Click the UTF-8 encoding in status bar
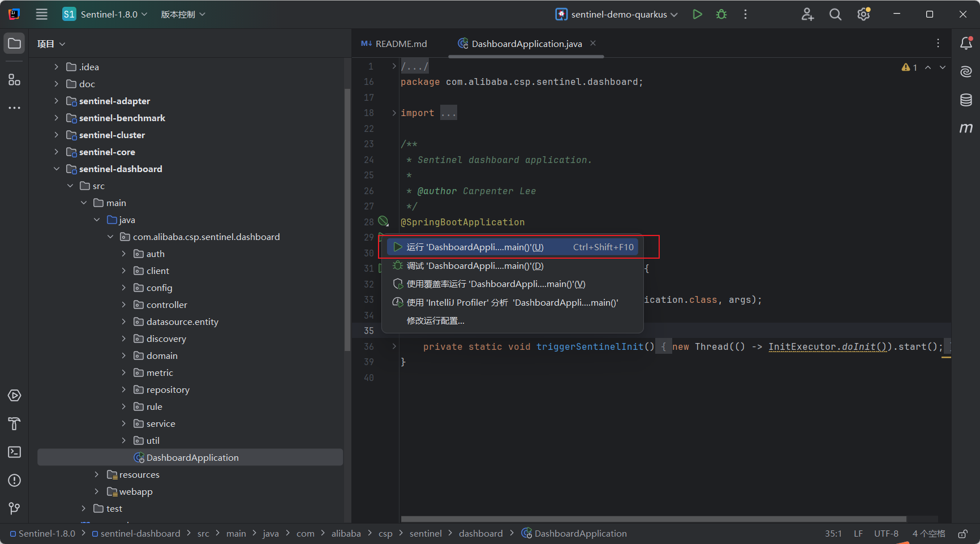980x544 pixels. click(x=886, y=533)
